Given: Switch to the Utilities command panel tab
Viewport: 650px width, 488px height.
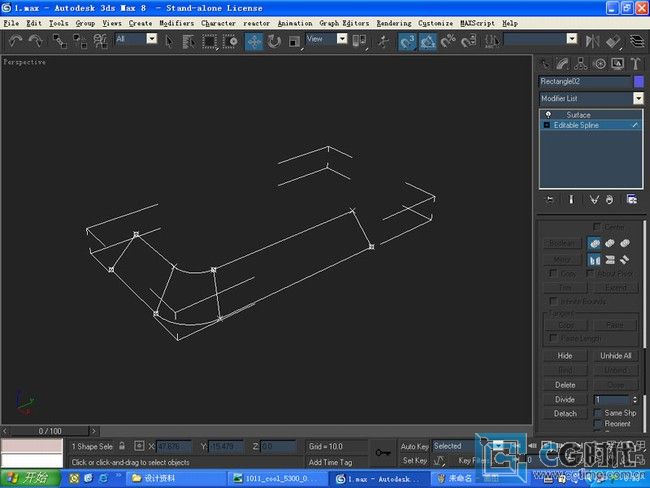Looking at the screenshot, I should [x=635, y=64].
